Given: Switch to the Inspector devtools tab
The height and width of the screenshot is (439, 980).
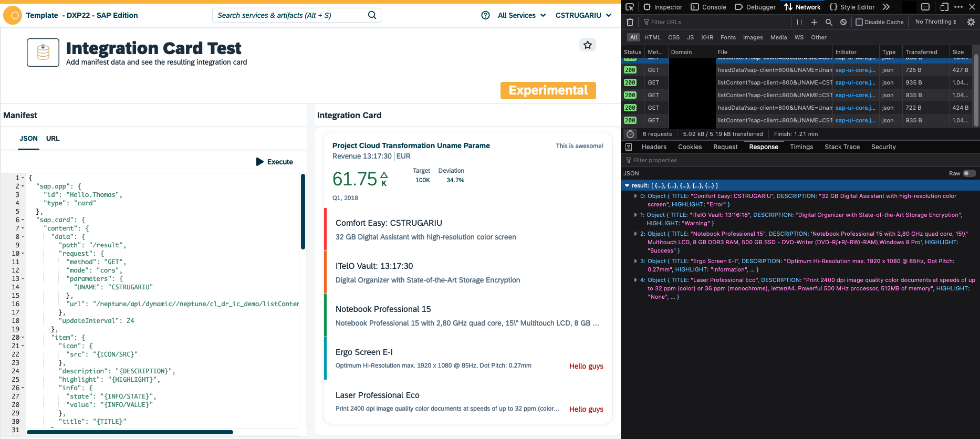Looking at the screenshot, I should pos(663,7).
